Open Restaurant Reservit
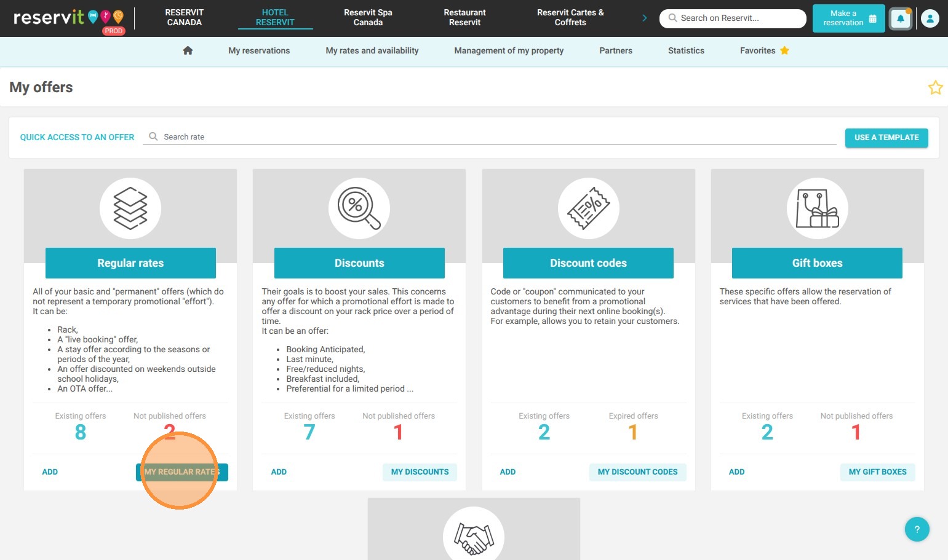 point(464,17)
